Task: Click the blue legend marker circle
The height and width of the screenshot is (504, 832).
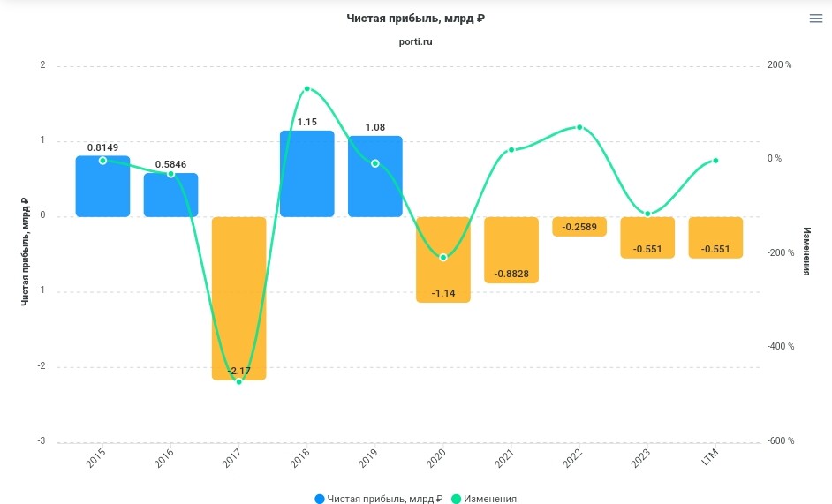Action: point(319,499)
